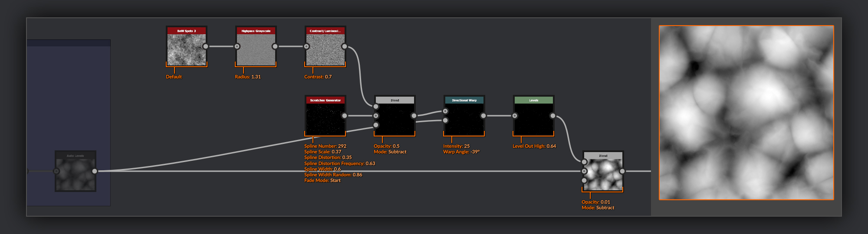Viewport: 868px width, 234px height.
Task: Click the Scratches Generator output connector
Action: tap(345, 116)
